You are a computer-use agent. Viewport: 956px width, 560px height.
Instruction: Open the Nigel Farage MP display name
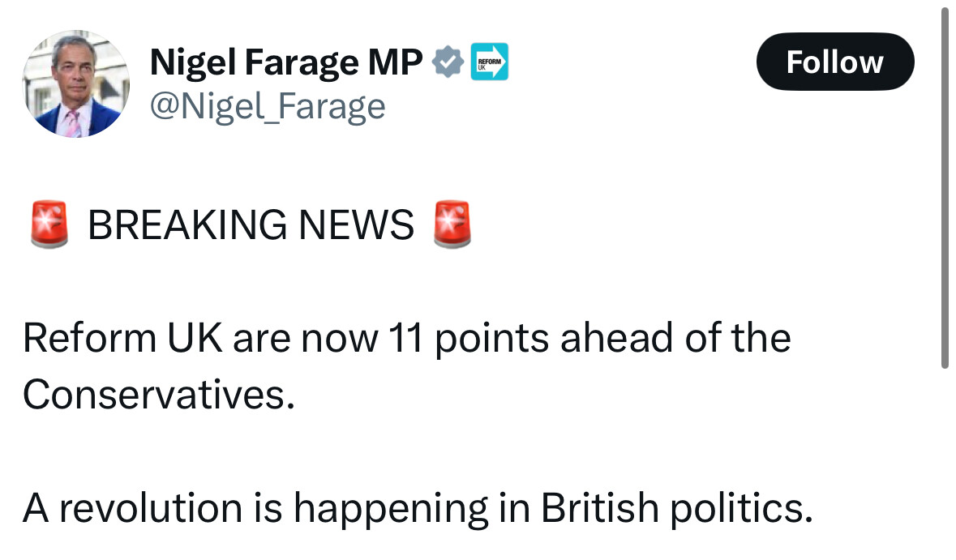[286, 62]
